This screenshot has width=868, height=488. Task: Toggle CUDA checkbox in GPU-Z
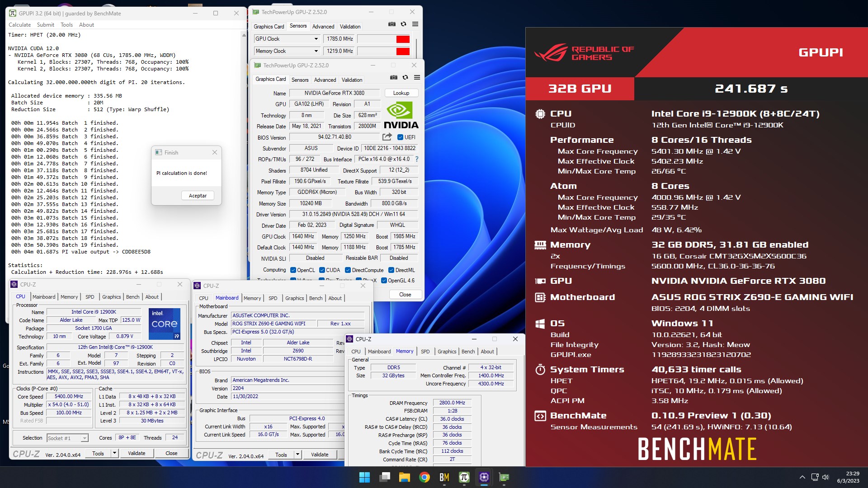[322, 270]
